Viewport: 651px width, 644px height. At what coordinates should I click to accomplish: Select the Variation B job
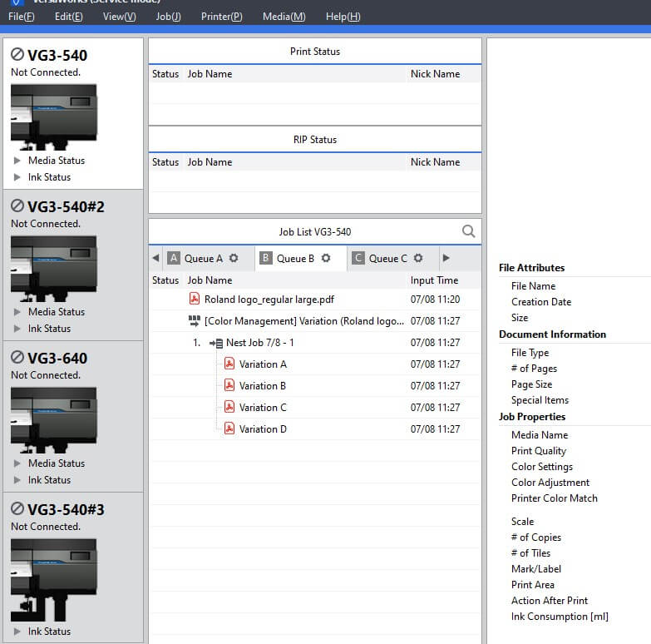tap(315, 385)
